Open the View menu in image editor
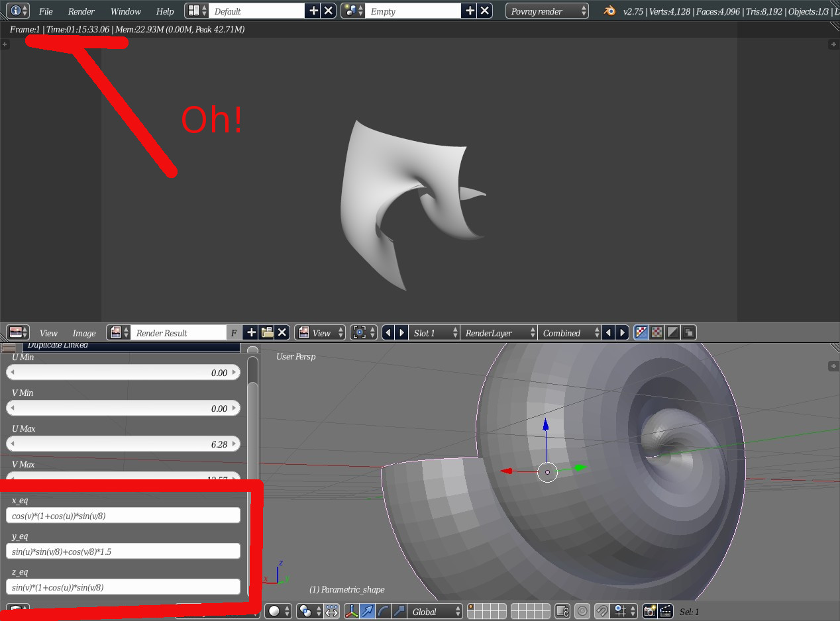 tap(48, 333)
